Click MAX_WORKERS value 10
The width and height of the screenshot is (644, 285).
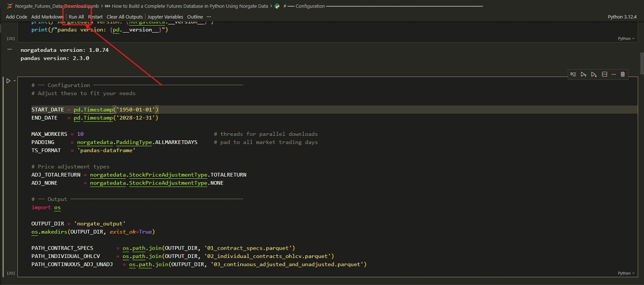[x=80, y=134]
